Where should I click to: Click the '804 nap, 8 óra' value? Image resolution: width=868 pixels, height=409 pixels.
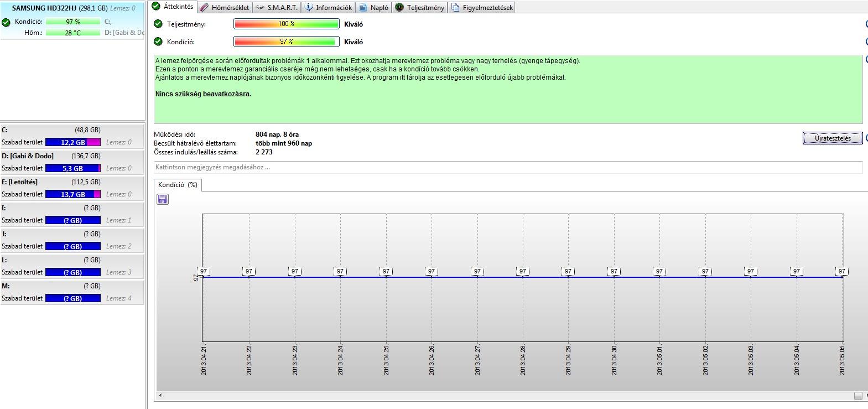pos(277,134)
